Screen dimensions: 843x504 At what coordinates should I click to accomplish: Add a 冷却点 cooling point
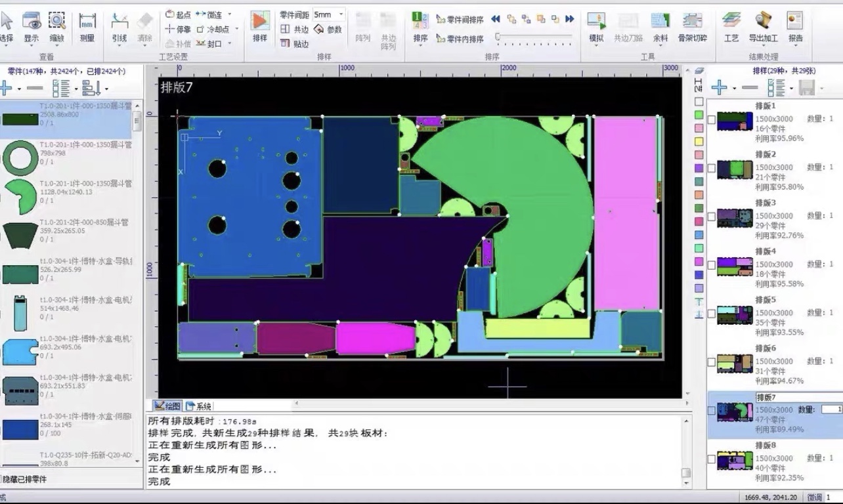pos(213,29)
